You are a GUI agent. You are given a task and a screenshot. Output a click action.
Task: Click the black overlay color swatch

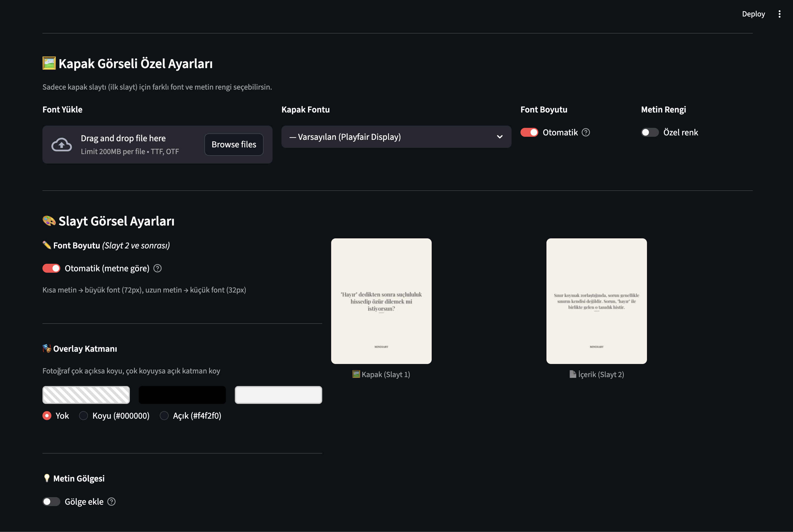point(182,395)
